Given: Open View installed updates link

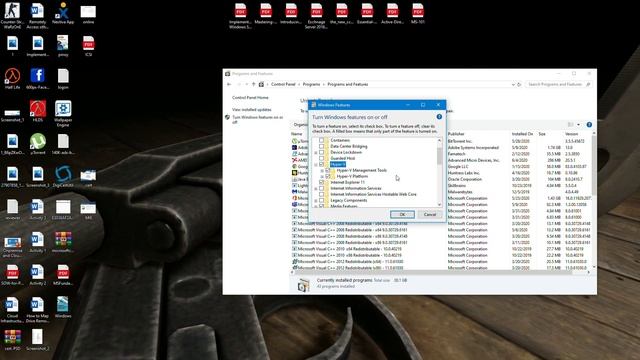Looking at the screenshot, I should pyautogui.click(x=251, y=109).
